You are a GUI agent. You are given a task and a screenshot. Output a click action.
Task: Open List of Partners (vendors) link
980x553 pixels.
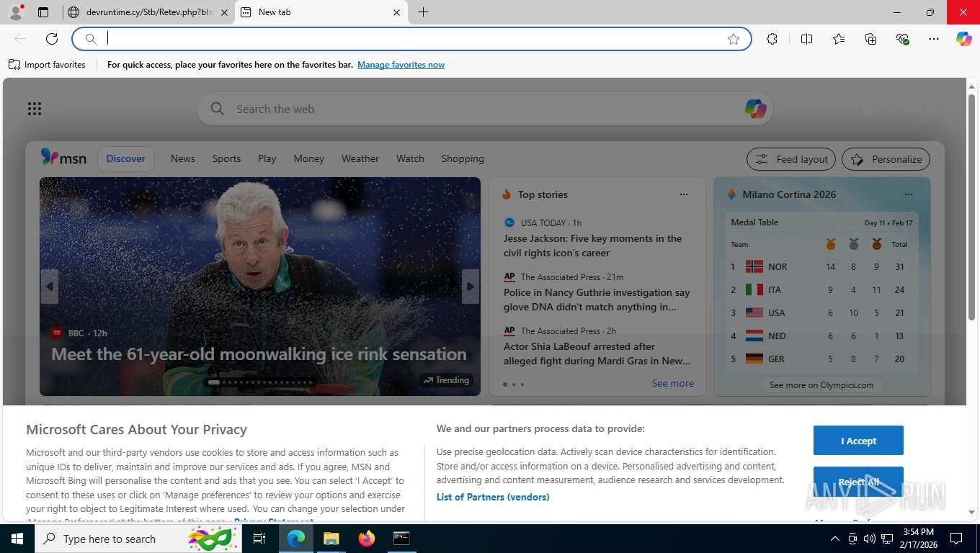click(x=493, y=497)
